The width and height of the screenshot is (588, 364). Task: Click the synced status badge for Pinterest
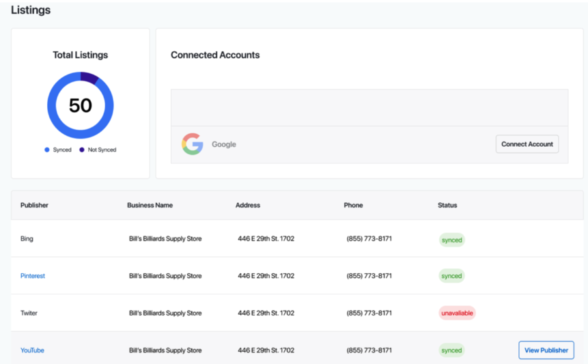click(x=451, y=276)
